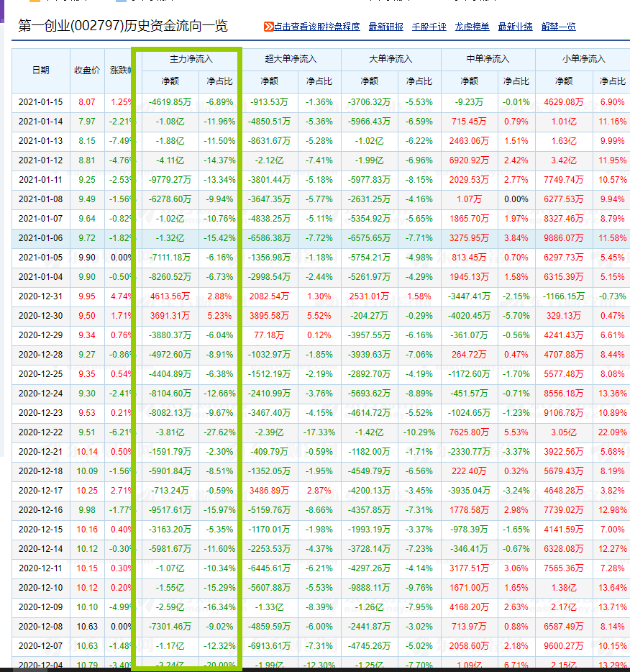Click large order value 2531.01万
This screenshot has width=630, height=672.
coord(369,296)
